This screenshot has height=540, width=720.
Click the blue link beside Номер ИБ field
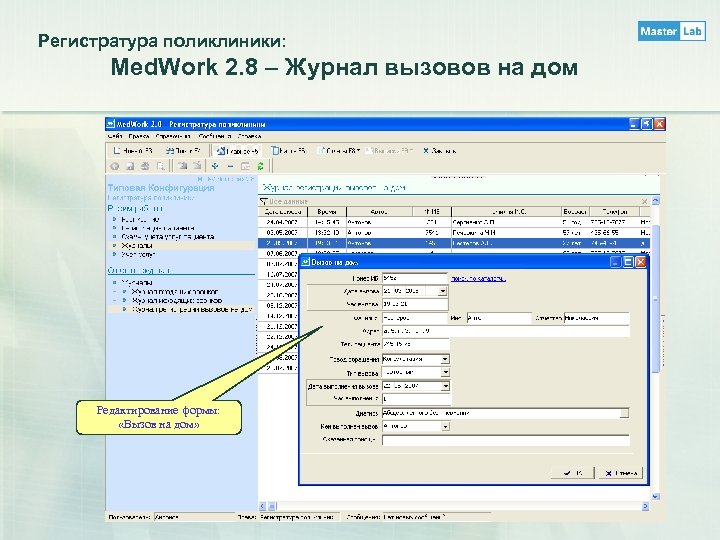[x=478, y=279]
